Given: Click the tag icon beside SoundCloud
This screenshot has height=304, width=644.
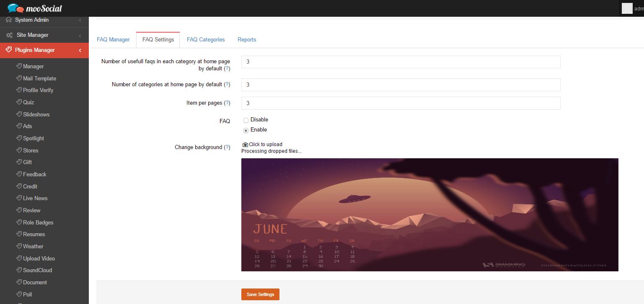Looking at the screenshot, I should pos(19,270).
